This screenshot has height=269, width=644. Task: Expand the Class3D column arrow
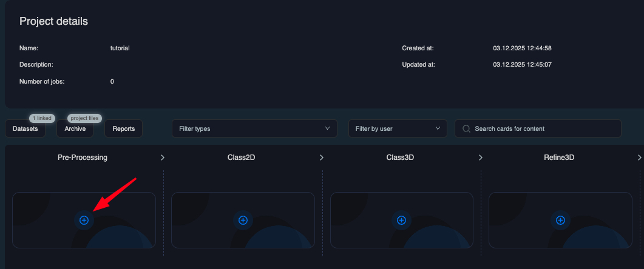point(480,158)
